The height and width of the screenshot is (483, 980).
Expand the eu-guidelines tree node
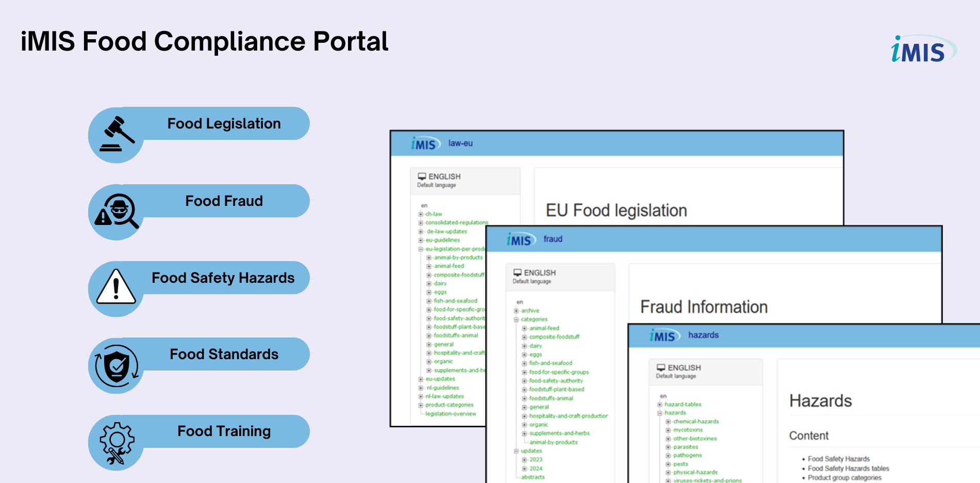point(421,240)
